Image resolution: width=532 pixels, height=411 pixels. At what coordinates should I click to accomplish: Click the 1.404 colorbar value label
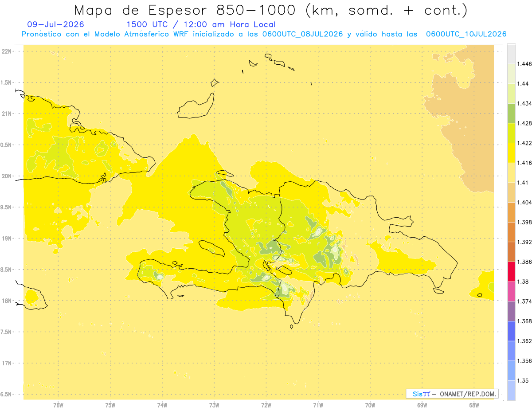(x=524, y=202)
